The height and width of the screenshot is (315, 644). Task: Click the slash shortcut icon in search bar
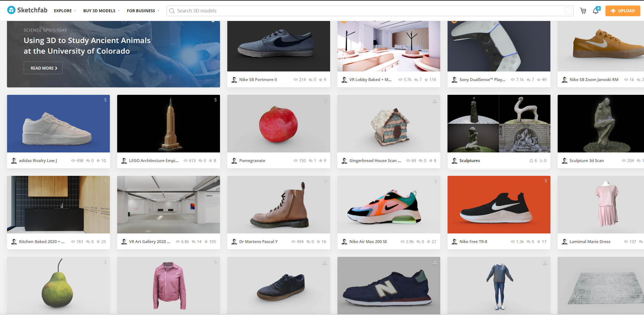pos(568,11)
